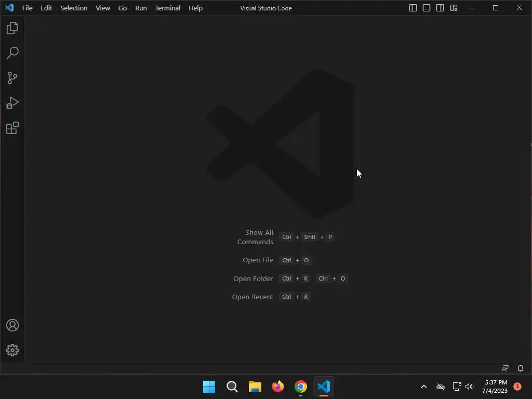The height and width of the screenshot is (399, 532).
Task: Toggle Primary Side Bar layout icon
Action: click(x=413, y=8)
